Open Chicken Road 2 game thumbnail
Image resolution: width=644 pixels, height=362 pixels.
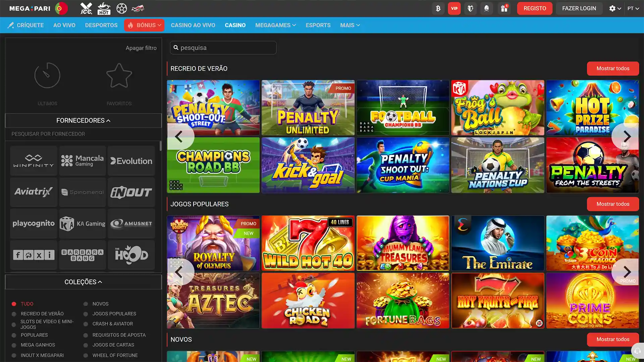click(x=308, y=300)
